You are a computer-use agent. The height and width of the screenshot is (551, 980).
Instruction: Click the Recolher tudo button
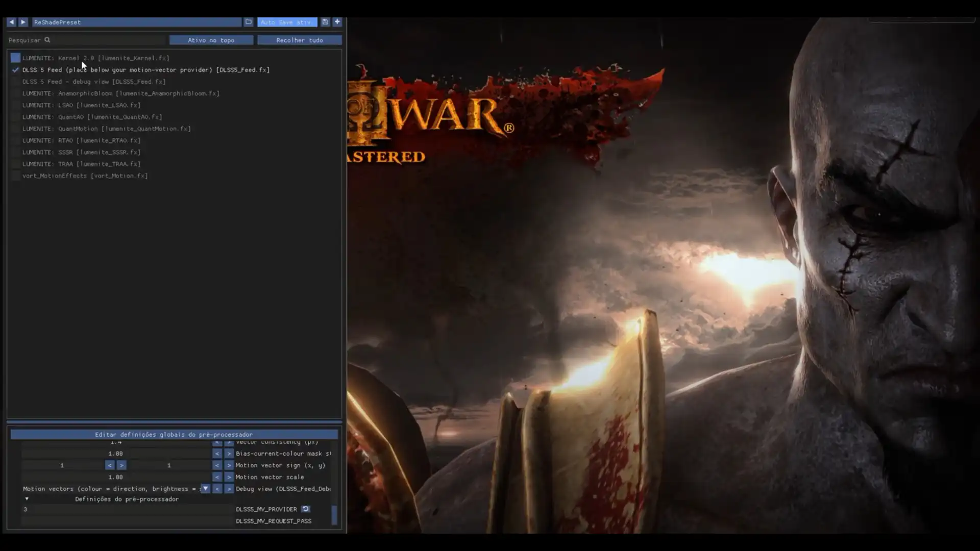coord(300,40)
